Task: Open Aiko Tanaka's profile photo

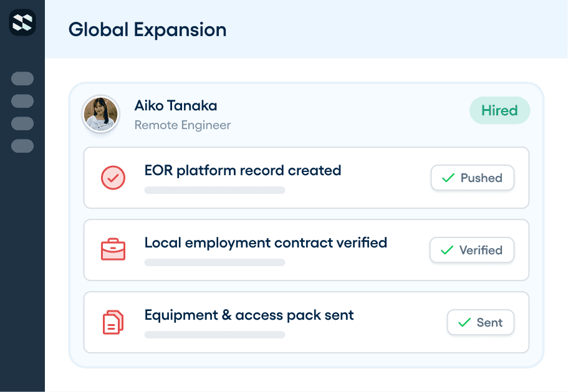Action: (101, 114)
